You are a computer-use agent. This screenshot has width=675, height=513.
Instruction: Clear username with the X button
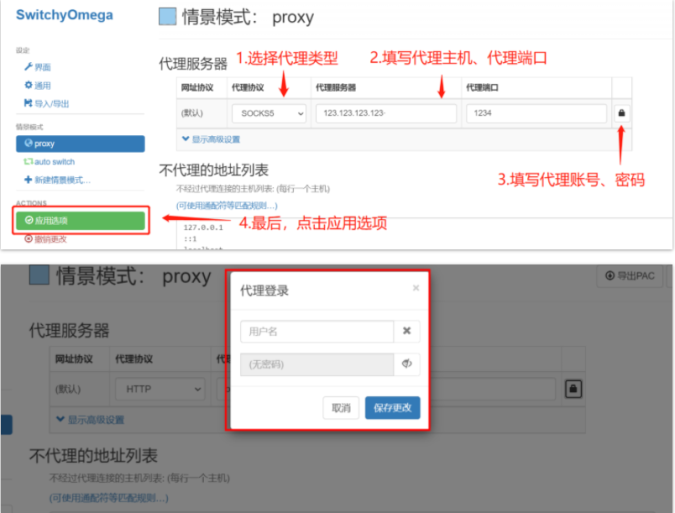(x=406, y=331)
